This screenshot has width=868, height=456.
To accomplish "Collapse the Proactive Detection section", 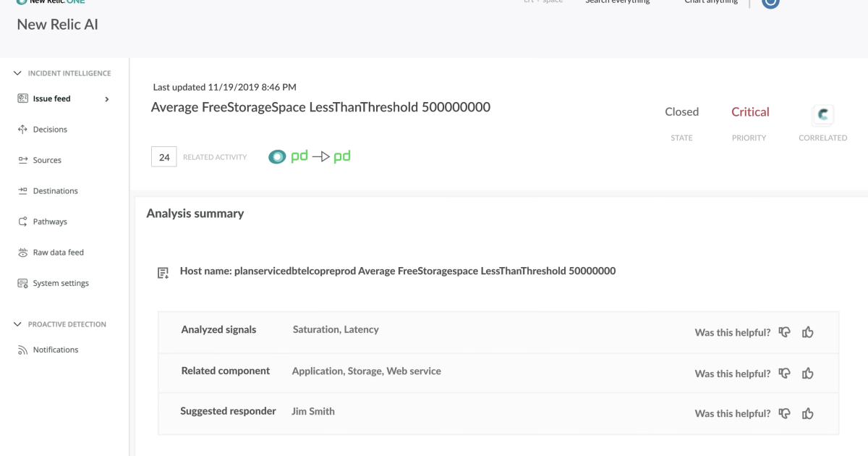I will tap(16, 324).
